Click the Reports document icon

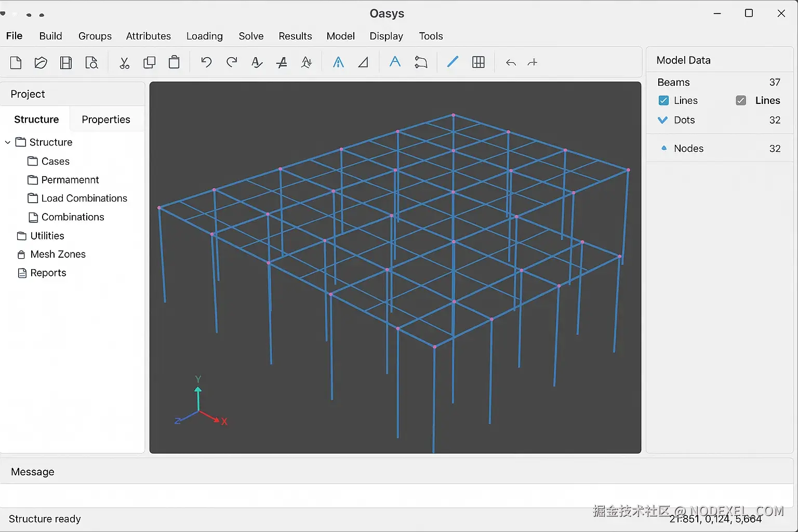pyautogui.click(x=22, y=273)
